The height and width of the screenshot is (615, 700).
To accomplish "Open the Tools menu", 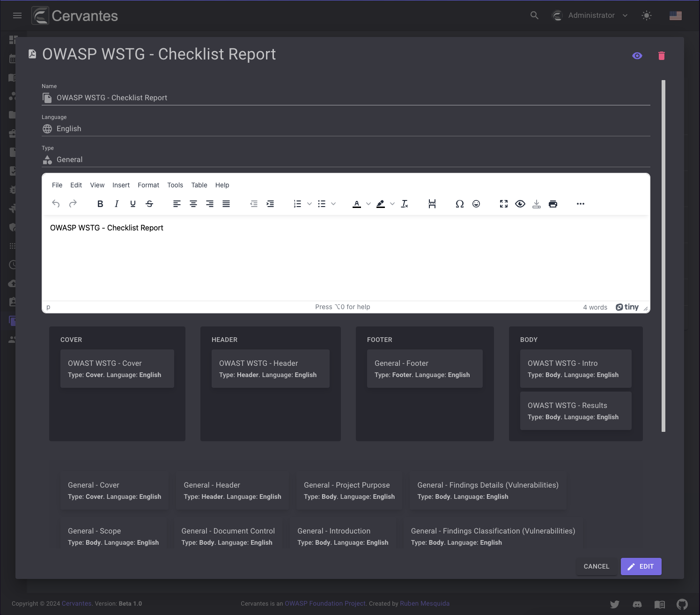I will pos(175,185).
